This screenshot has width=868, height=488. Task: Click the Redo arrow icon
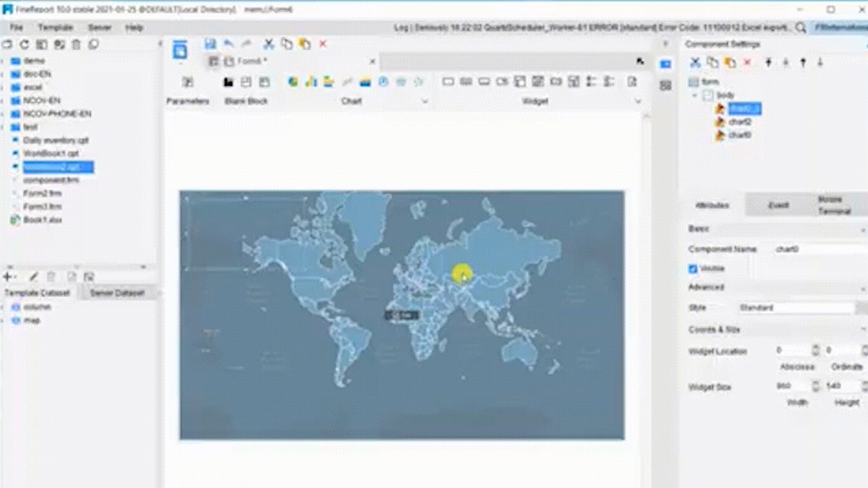[x=246, y=44]
